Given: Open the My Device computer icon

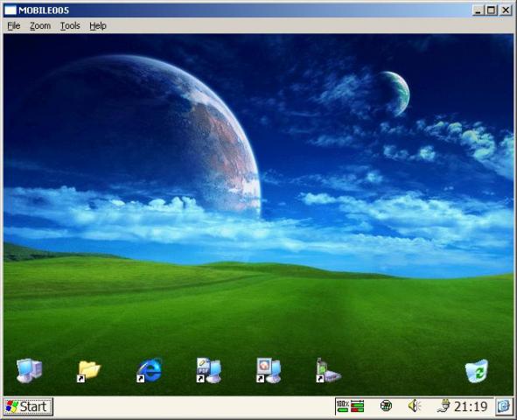Looking at the screenshot, I should tap(30, 370).
